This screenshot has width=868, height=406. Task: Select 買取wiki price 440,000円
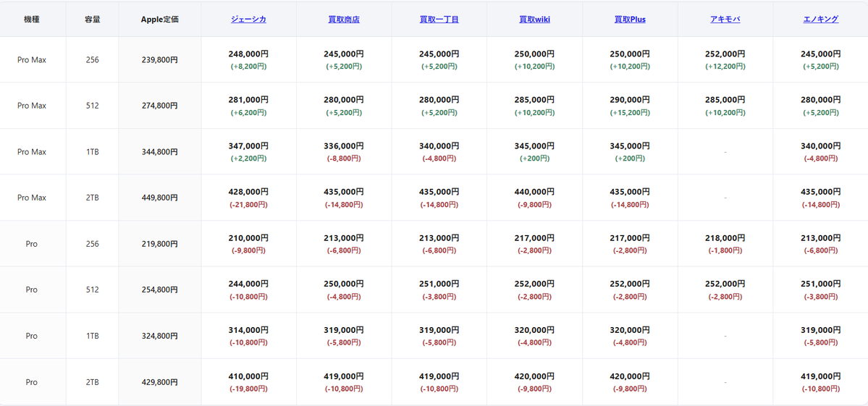[x=534, y=192]
